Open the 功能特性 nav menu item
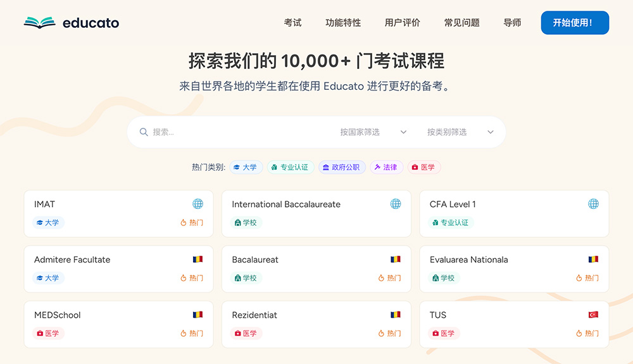 pos(343,23)
